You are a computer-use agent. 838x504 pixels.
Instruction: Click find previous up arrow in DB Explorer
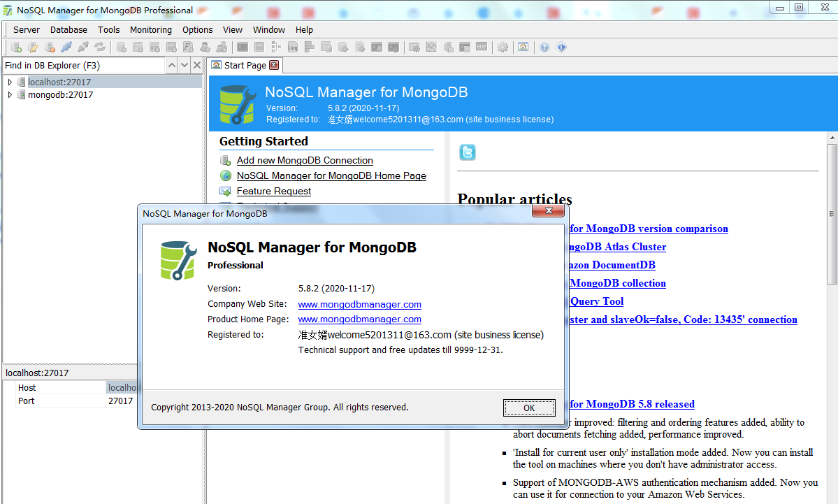(171, 65)
